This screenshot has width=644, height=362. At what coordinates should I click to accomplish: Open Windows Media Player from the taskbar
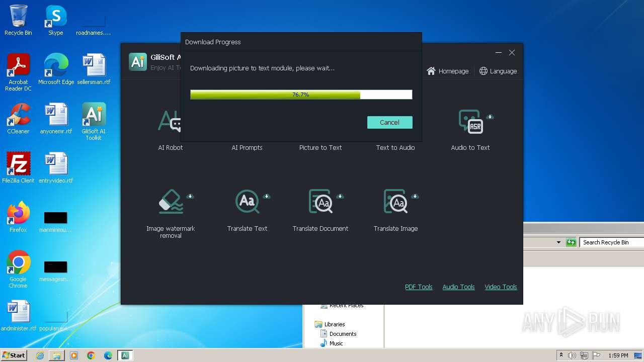(74, 355)
